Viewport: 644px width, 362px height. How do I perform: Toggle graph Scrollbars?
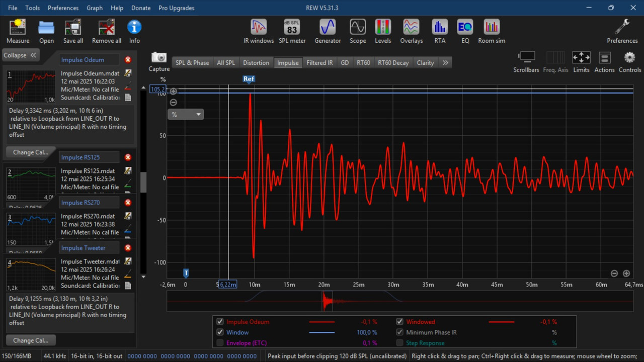tap(526, 62)
